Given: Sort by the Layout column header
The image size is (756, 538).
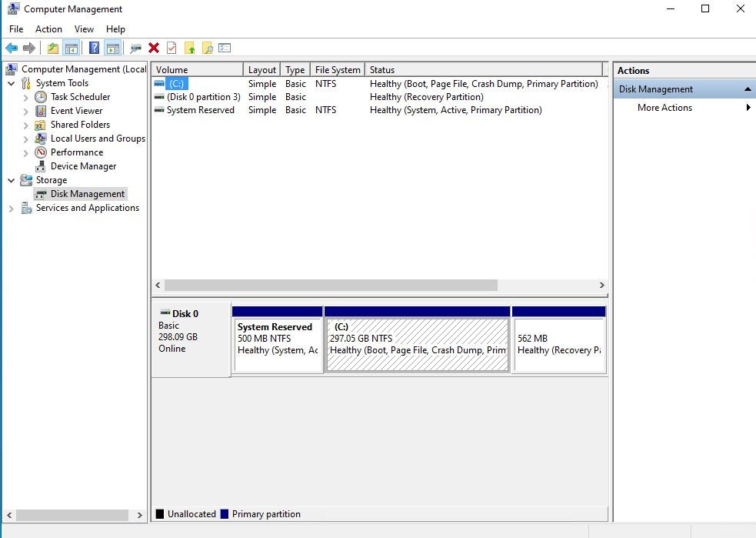Looking at the screenshot, I should (261, 69).
